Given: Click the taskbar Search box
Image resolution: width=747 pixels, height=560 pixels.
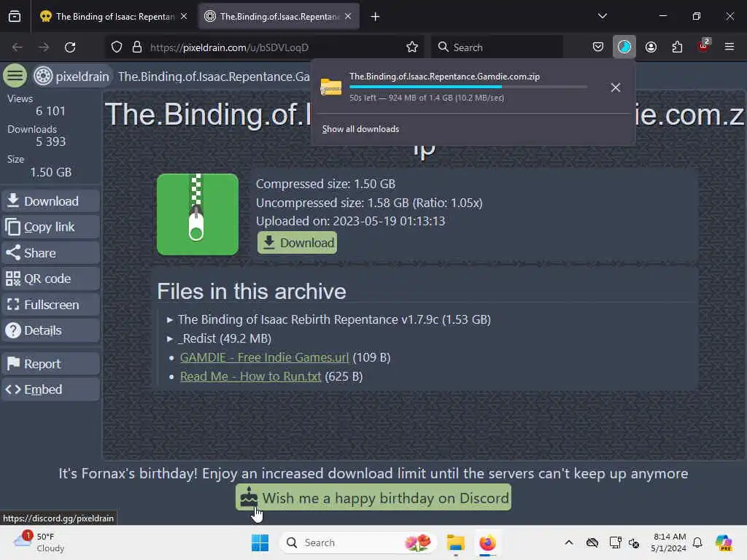Looking at the screenshot, I should pos(357,542).
